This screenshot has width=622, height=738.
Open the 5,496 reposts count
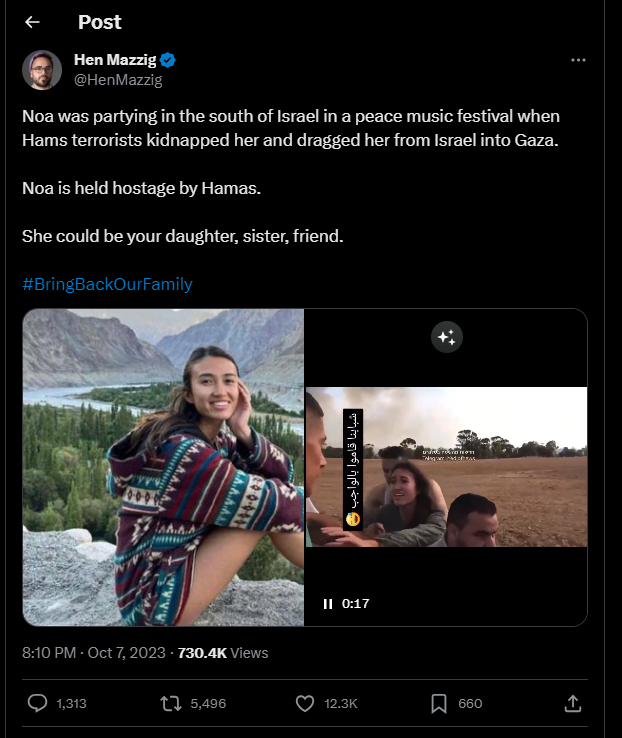click(207, 704)
